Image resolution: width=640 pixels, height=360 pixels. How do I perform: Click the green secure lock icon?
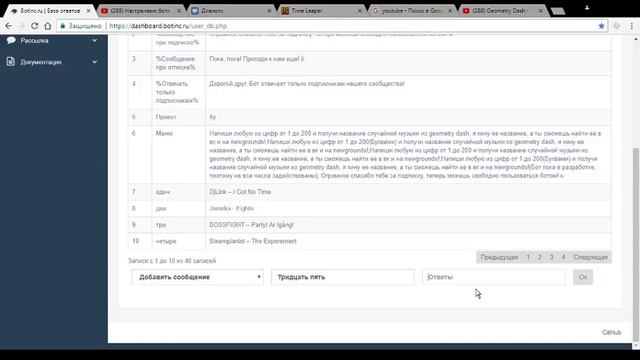63,26
